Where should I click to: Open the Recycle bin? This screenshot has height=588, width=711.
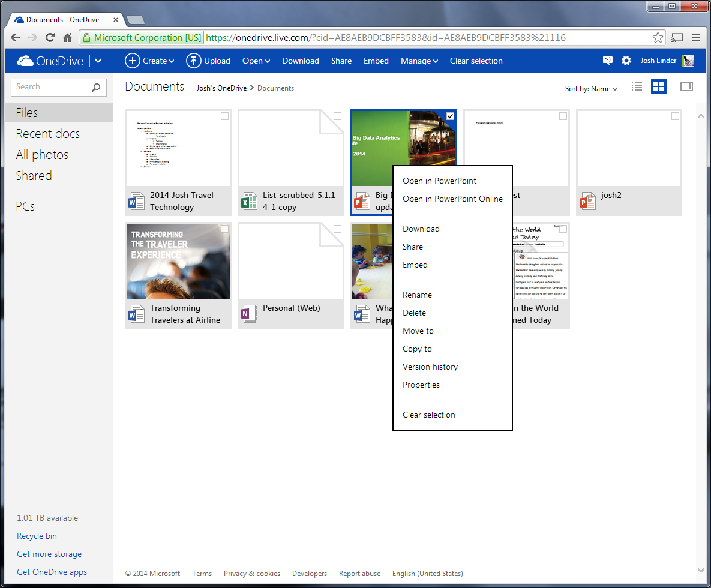[x=37, y=536]
